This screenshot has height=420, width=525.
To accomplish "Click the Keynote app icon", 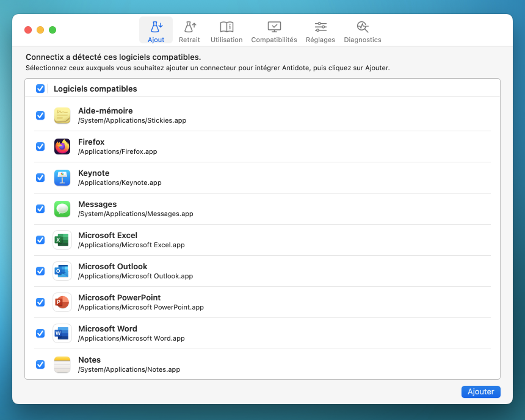I will [x=62, y=178].
